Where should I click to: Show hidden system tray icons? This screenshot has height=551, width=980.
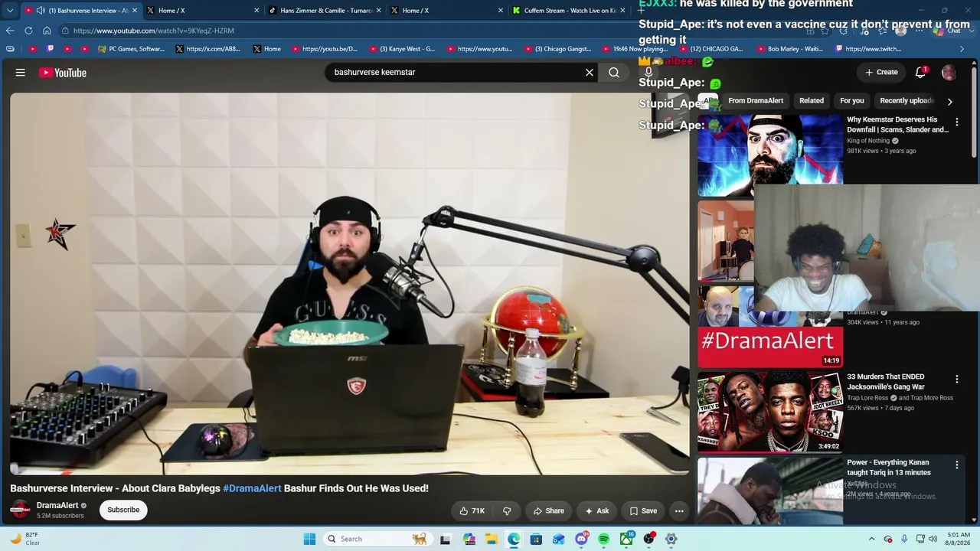(871, 539)
